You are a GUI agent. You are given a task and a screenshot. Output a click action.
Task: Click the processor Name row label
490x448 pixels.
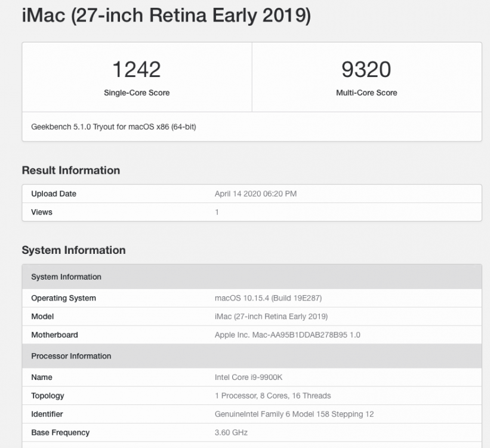click(42, 377)
